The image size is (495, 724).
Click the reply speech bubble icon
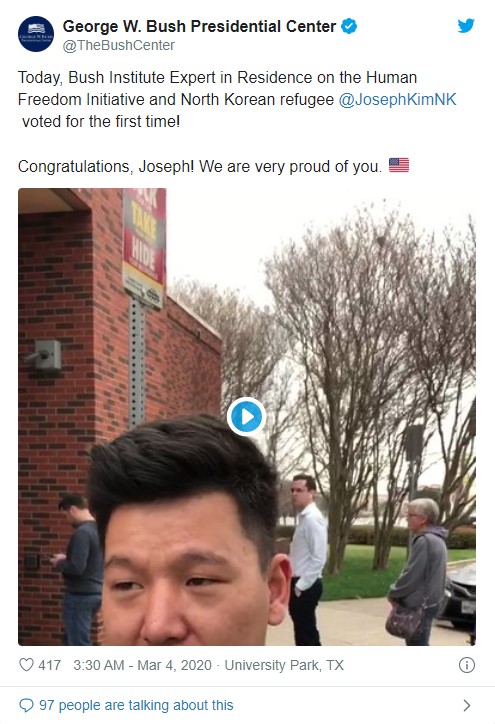point(26,706)
